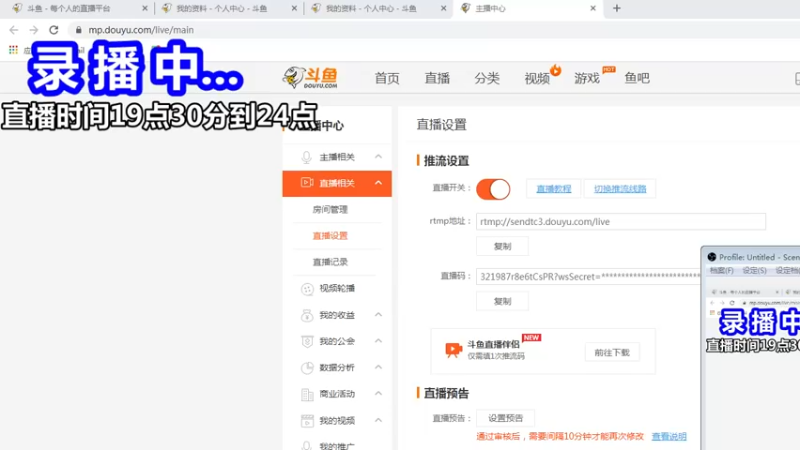Click the Douyu logo in header
The width and height of the screenshot is (800, 450).
point(310,78)
